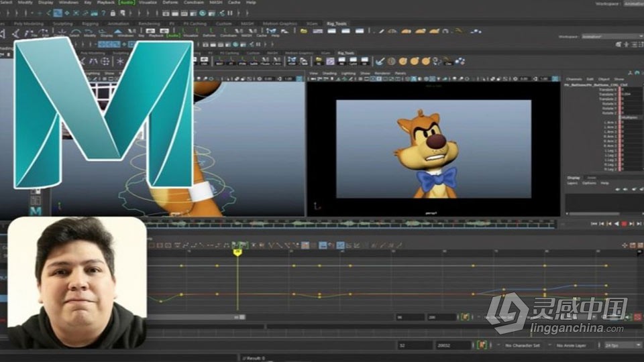The width and height of the screenshot is (644, 362).
Task: Click the purple square shelf icon
Action: pyautogui.click(x=330, y=61)
